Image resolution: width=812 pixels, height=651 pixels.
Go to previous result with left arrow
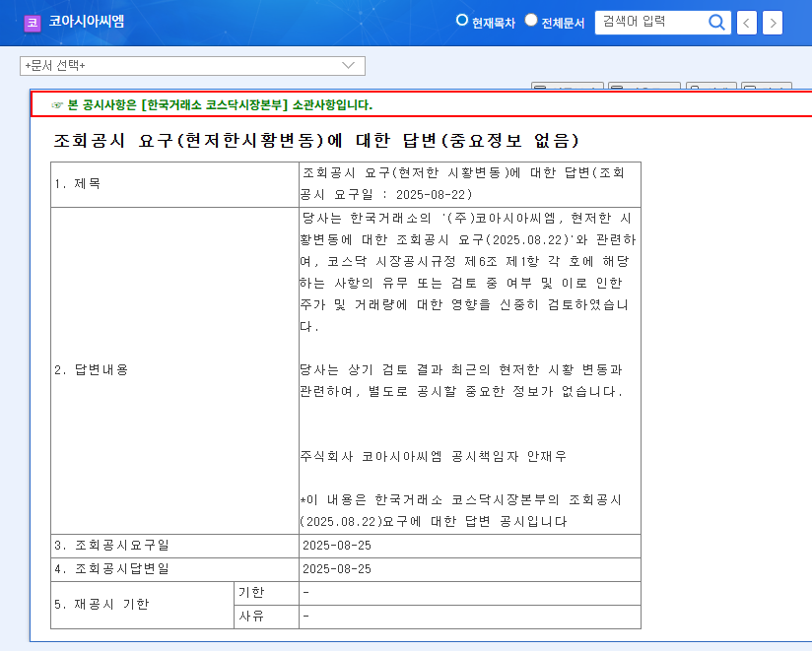[746, 23]
